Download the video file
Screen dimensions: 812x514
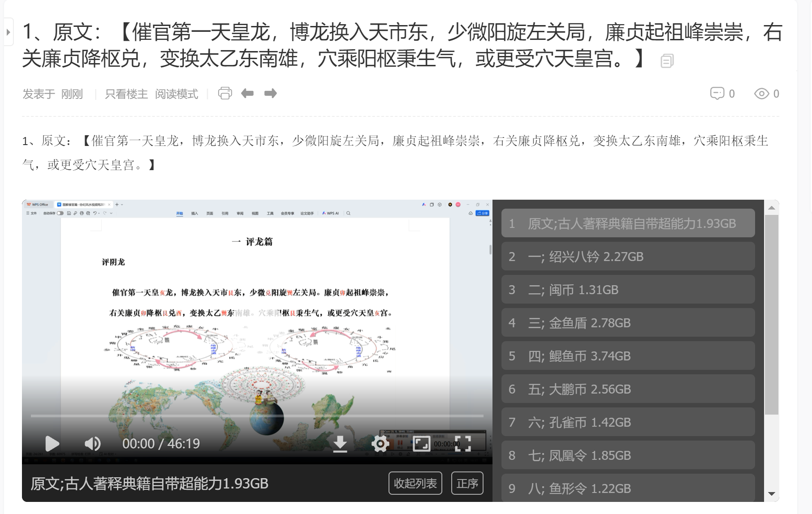tap(340, 444)
